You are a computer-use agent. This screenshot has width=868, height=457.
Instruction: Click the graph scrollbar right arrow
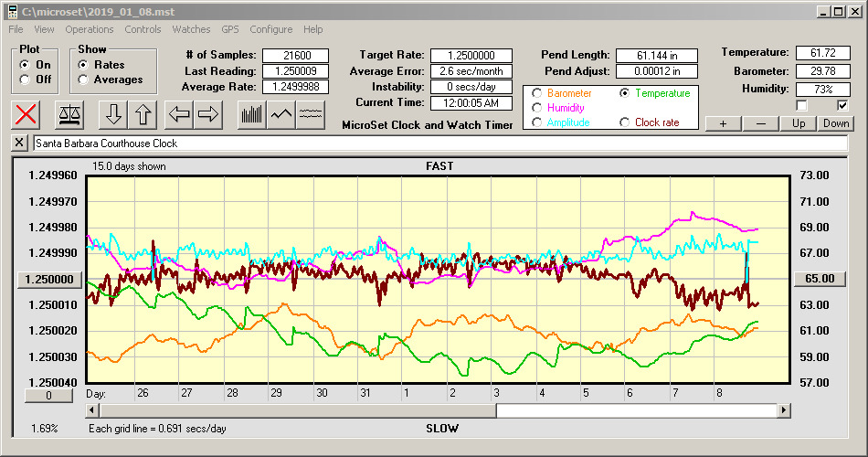(x=783, y=410)
